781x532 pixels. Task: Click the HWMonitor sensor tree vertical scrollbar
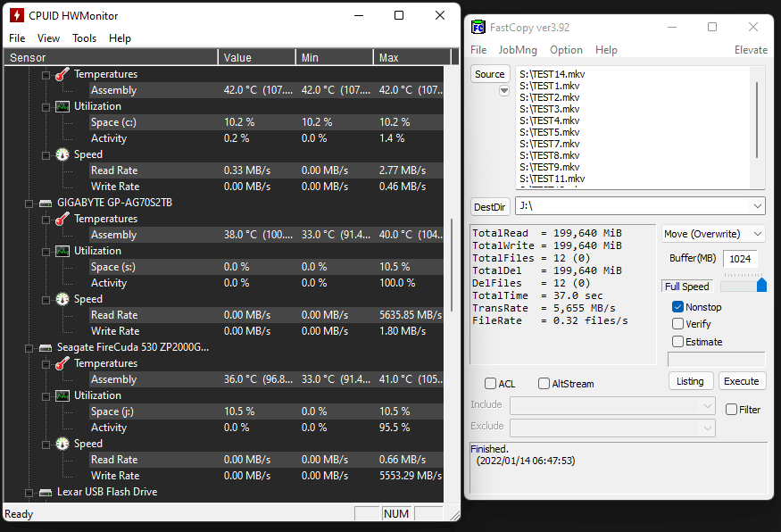point(452,265)
